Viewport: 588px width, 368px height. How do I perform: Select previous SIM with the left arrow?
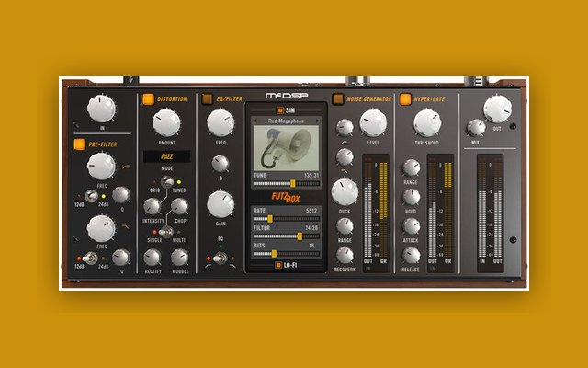click(255, 121)
